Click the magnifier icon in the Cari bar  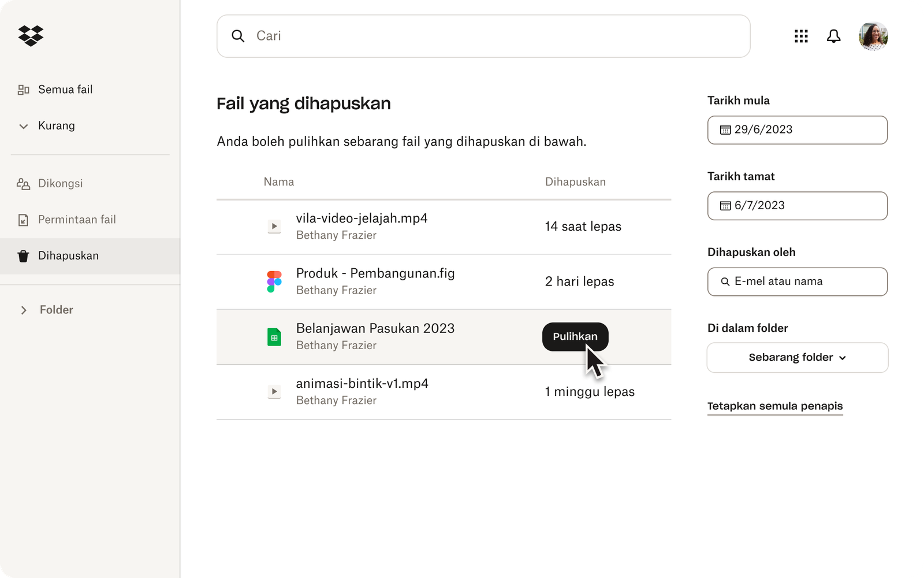(237, 36)
